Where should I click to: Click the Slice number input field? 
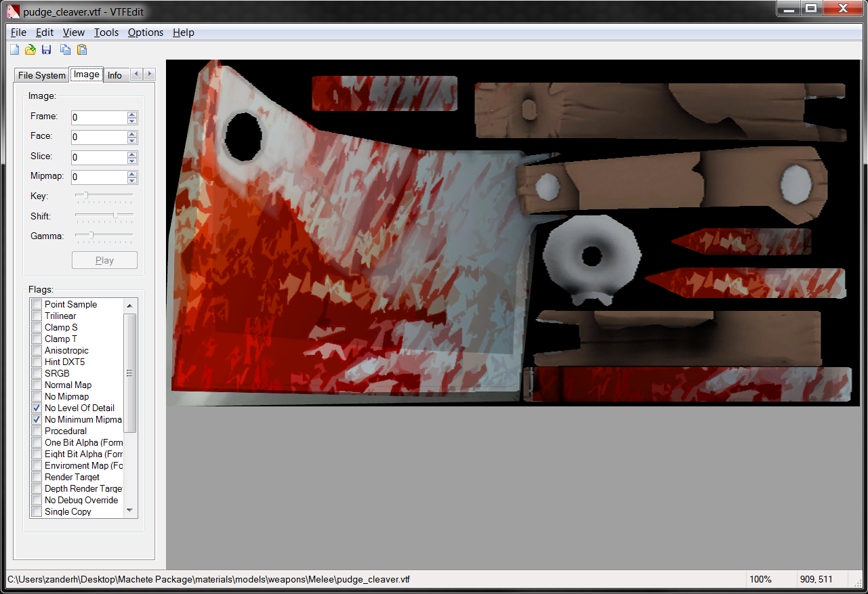pyautogui.click(x=99, y=157)
